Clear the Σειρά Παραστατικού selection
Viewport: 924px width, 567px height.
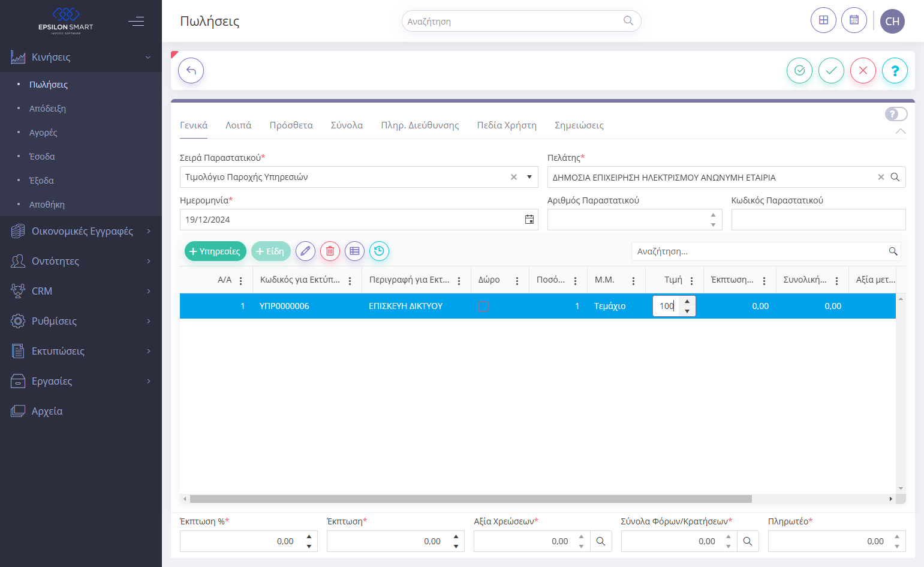click(514, 177)
